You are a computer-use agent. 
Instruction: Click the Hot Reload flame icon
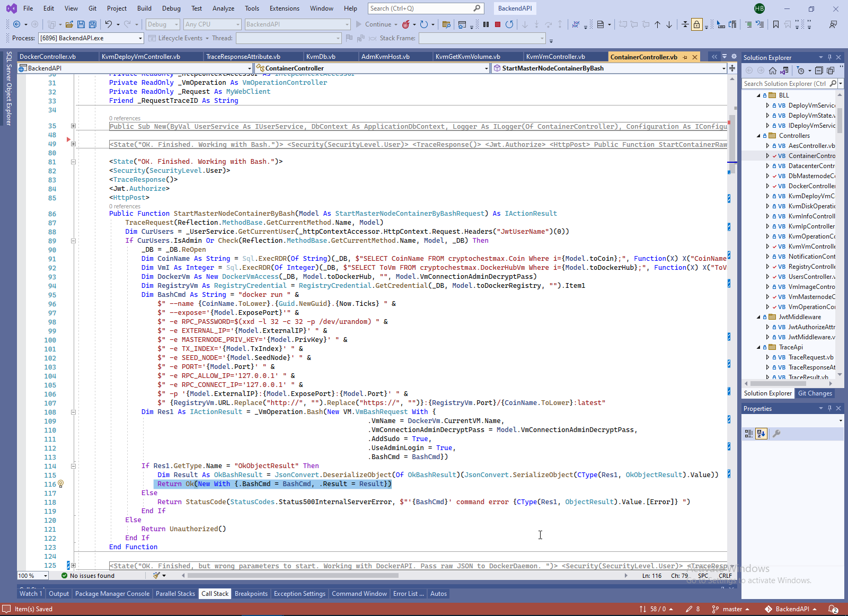[405, 24]
